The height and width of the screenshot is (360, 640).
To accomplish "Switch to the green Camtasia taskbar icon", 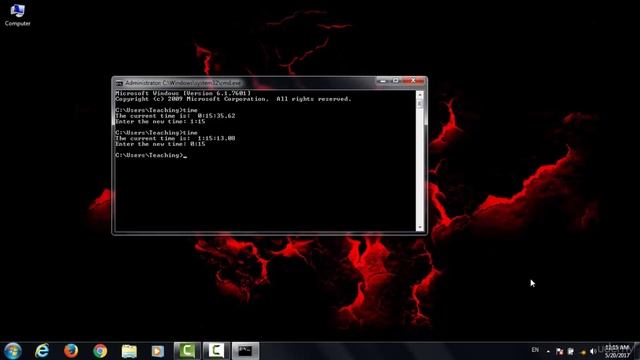I will 187,351.
